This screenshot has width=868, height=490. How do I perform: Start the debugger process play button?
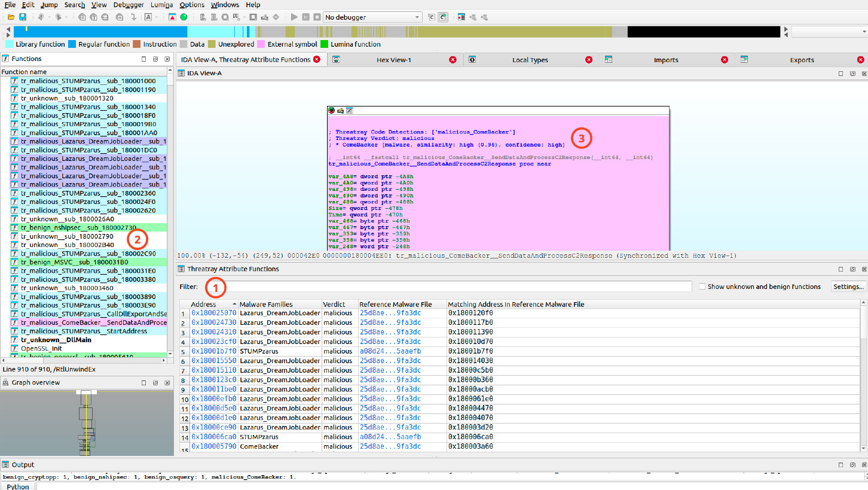pyautogui.click(x=294, y=17)
